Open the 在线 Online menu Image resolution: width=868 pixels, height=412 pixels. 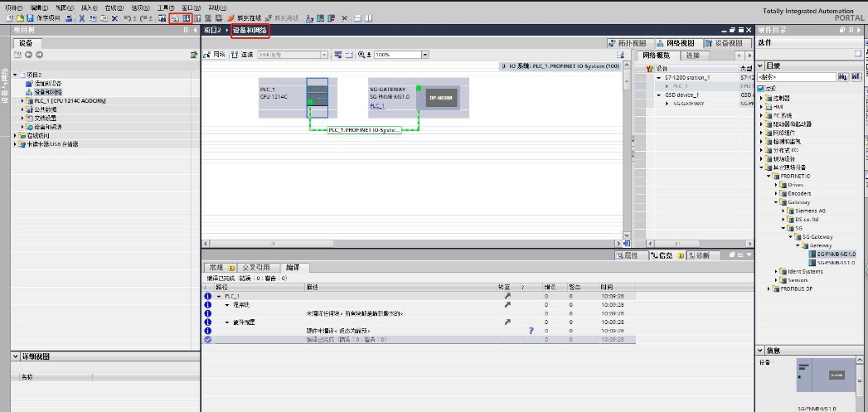pyautogui.click(x=114, y=8)
